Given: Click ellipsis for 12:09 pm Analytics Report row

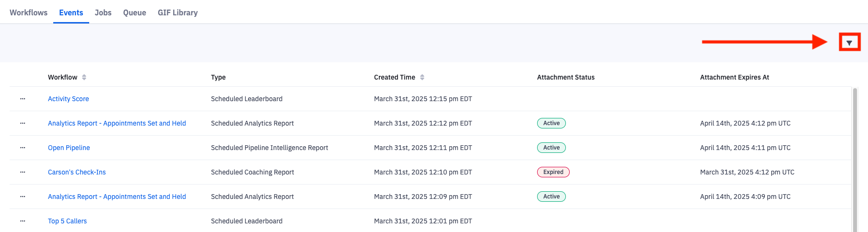Looking at the screenshot, I should [x=23, y=197].
